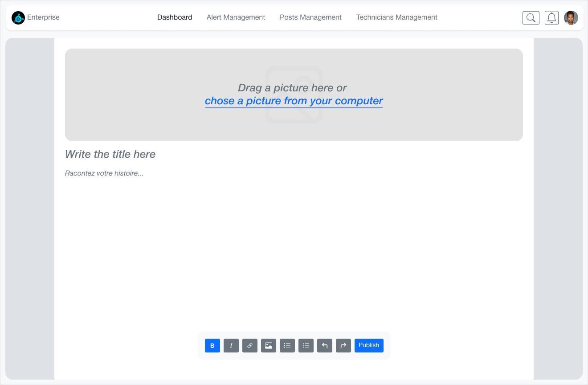
Task: Open notifications bell icon
Action: point(551,18)
